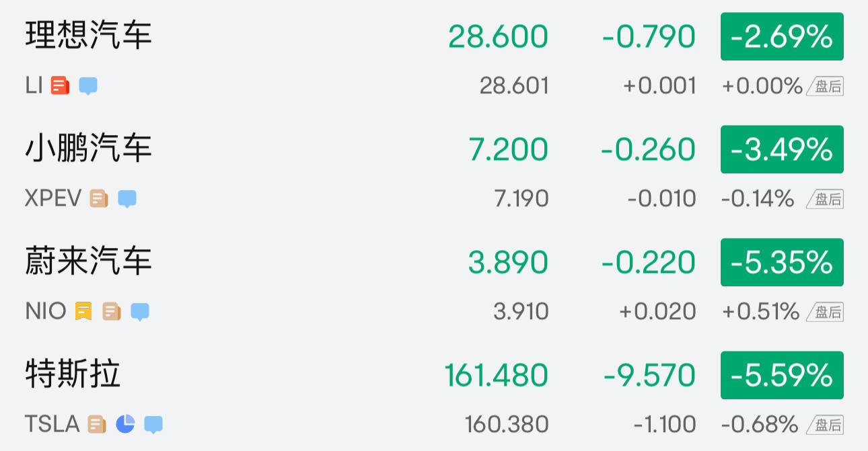Open the blue comment bubble next to LI
The width and height of the screenshot is (868, 451).
click(x=88, y=86)
